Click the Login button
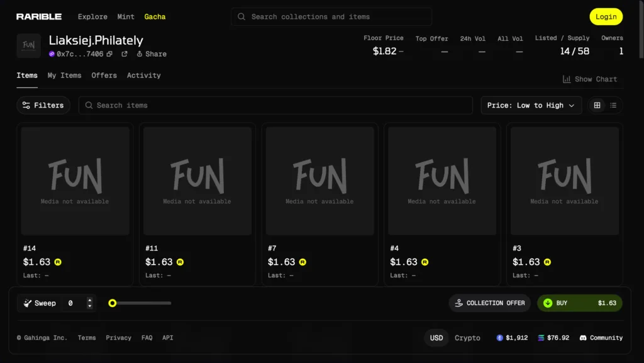The height and width of the screenshot is (363, 644). tap(606, 17)
